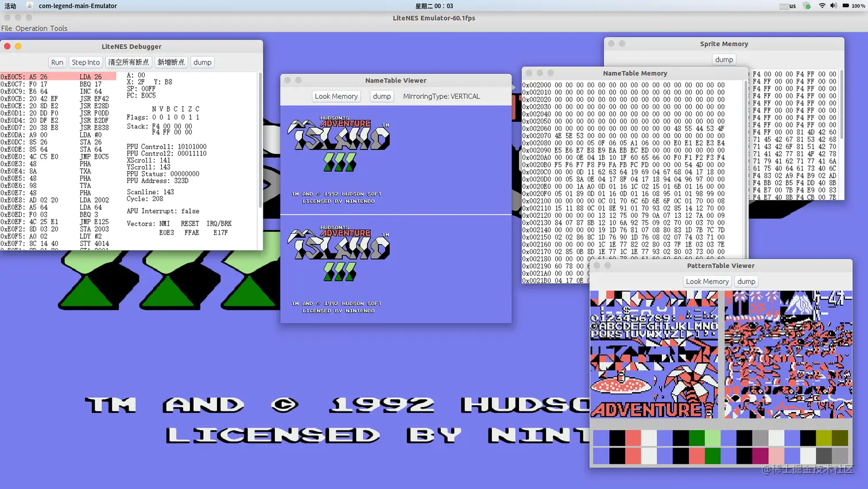Click dump in the LiteNES Debugger toolbar
This screenshot has height=489, width=868.
(x=202, y=62)
